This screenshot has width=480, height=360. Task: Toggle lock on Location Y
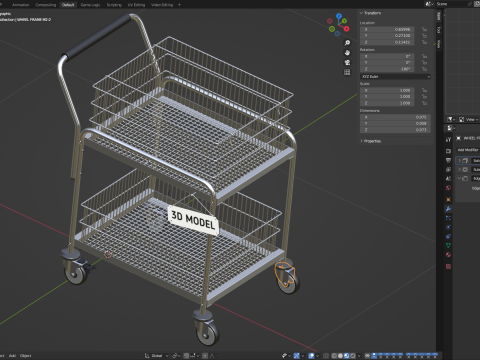424,36
